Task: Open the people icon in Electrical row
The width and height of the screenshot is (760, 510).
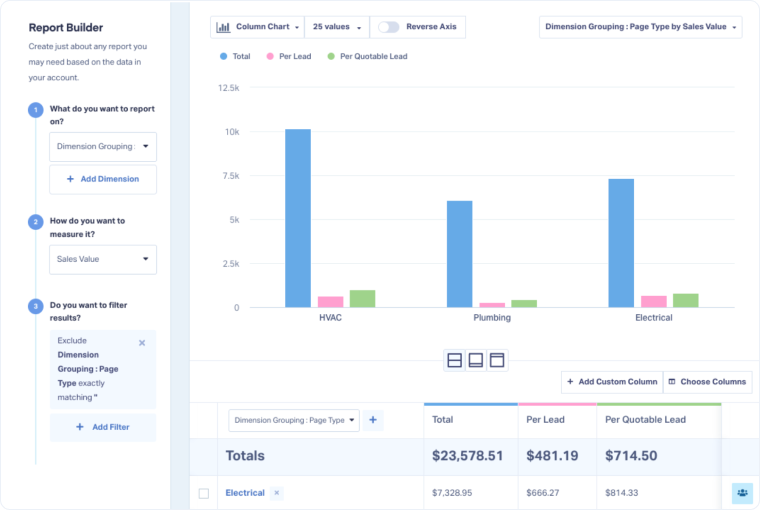Action: click(x=742, y=493)
